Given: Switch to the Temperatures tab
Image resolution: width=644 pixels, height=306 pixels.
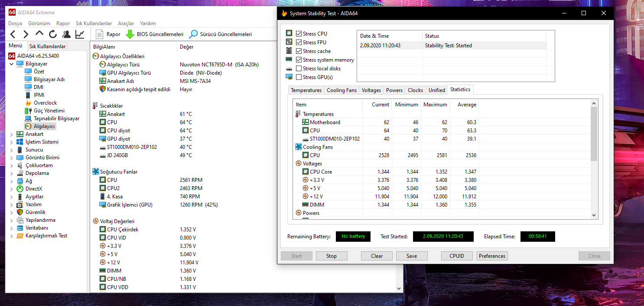Looking at the screenshot, I should [306, 90].
